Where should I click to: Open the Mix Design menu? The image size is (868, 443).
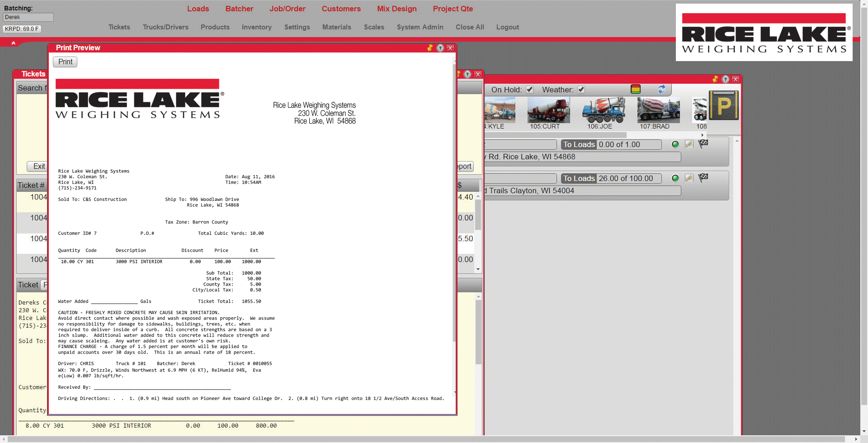397,9
